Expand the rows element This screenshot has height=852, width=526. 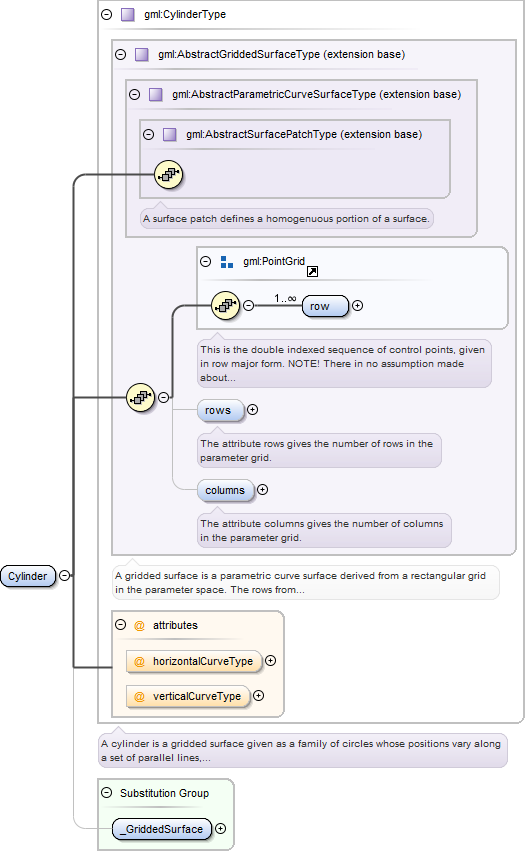252,410
